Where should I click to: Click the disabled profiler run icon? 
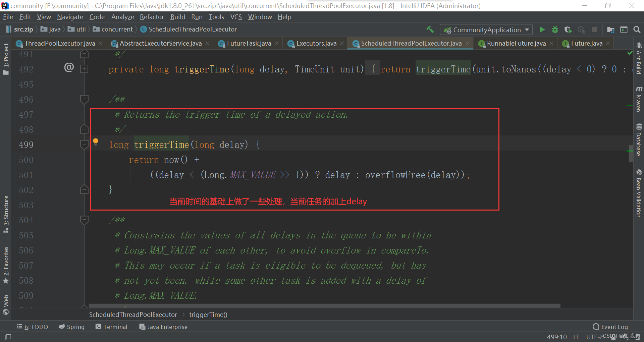581,30
